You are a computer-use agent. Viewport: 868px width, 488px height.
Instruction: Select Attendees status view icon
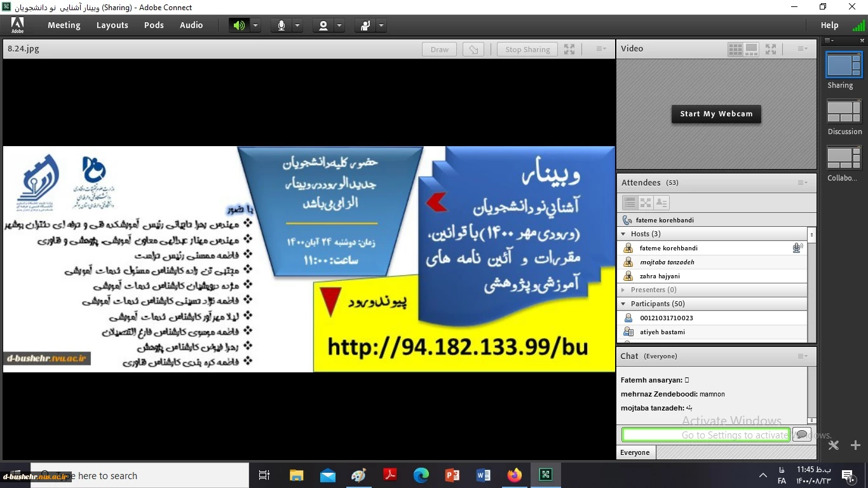pyautogui.click(x=661, y=203)
